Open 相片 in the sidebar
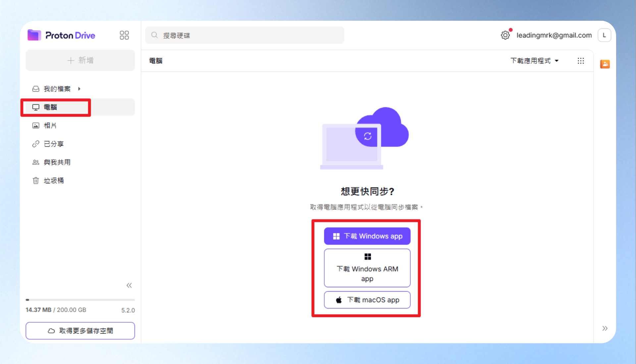Viewport: 636px width, 364px height. pyautogui.click(x=80, y=125)
